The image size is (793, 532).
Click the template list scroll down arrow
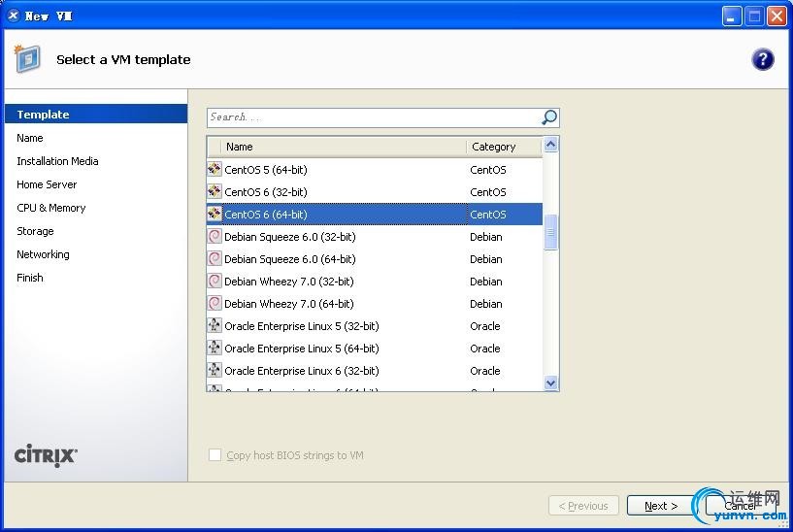coord(550,382)
